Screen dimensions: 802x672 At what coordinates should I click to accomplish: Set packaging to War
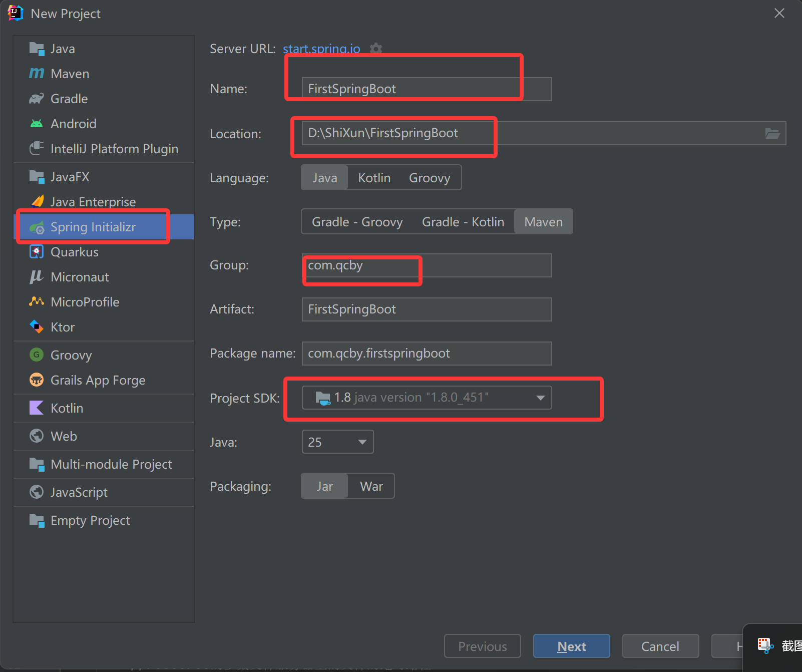coord(371,486)
